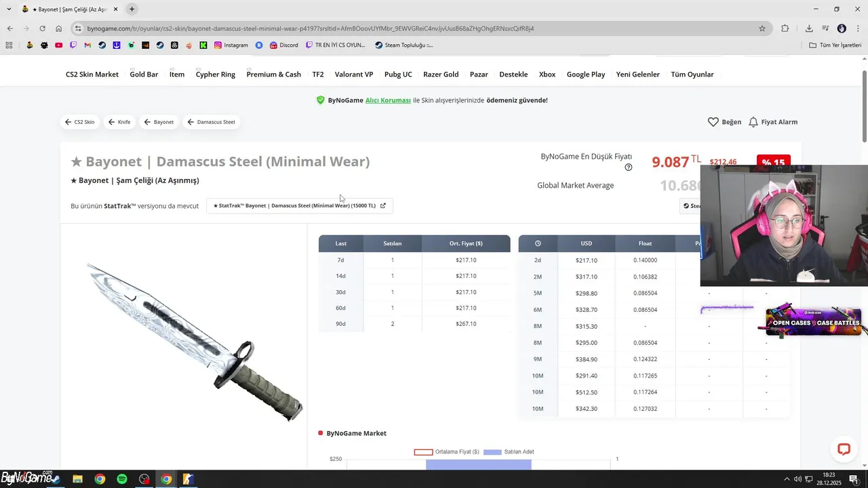Select the Cypher Ring menu item
Image resolution: width=868 pixels, height=488 pixels.
click(x=216, y=75)
